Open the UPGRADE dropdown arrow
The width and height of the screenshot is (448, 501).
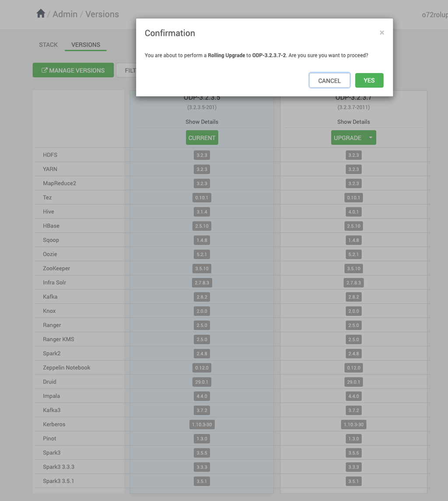[371, 138]
